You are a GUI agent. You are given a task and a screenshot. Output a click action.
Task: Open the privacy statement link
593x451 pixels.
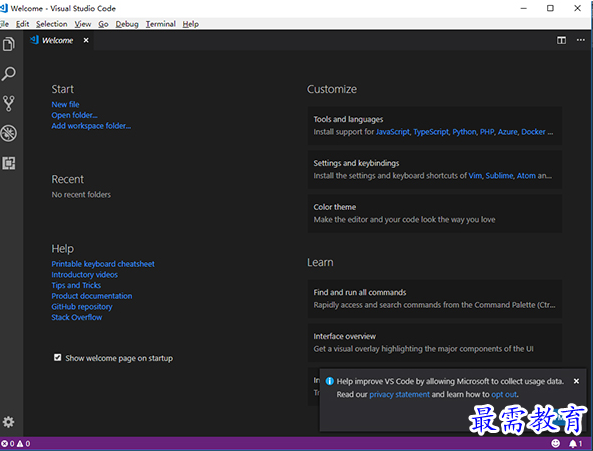399,394
